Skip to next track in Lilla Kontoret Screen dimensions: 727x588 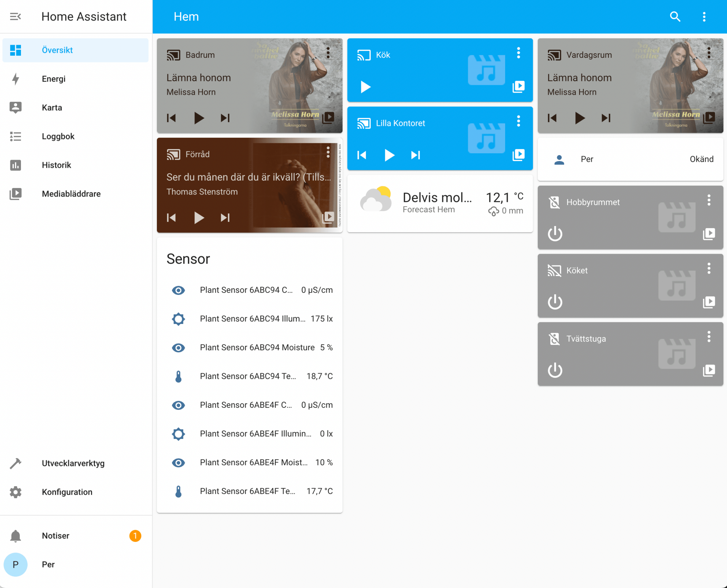(416, 155)
